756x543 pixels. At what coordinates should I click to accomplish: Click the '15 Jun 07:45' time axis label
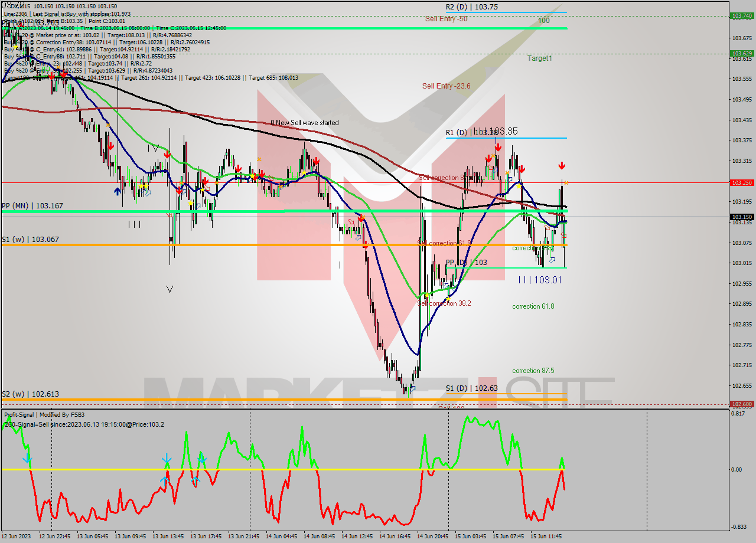509,537
